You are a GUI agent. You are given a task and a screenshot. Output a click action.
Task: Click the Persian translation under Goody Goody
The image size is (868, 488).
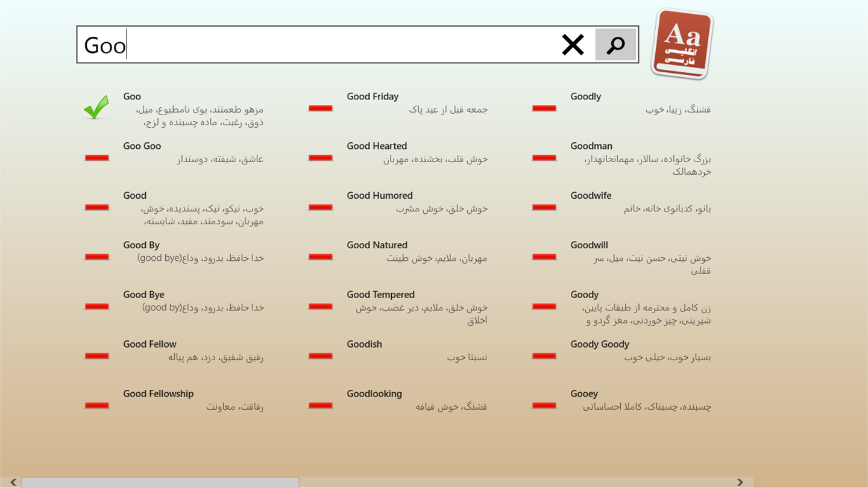668,357
